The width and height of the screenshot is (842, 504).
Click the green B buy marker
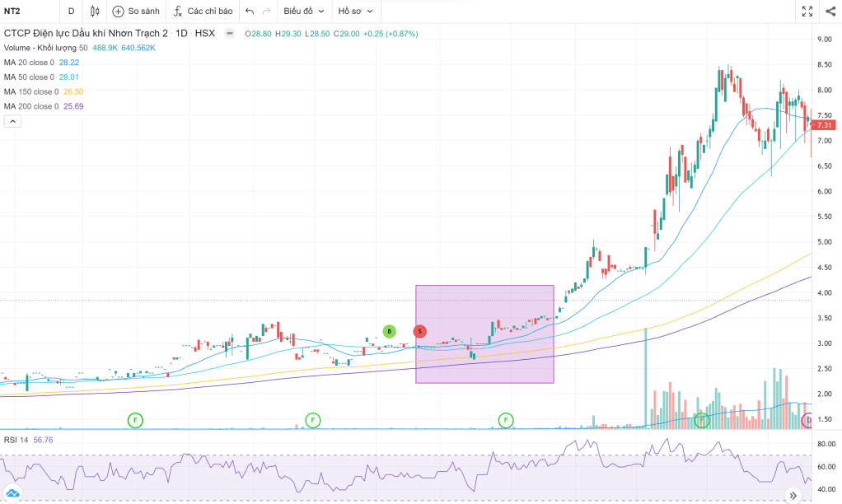(x=389, y=331)
